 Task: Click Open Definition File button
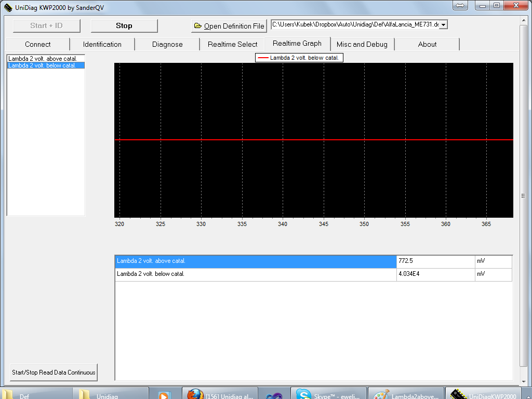tap(229, 26)
